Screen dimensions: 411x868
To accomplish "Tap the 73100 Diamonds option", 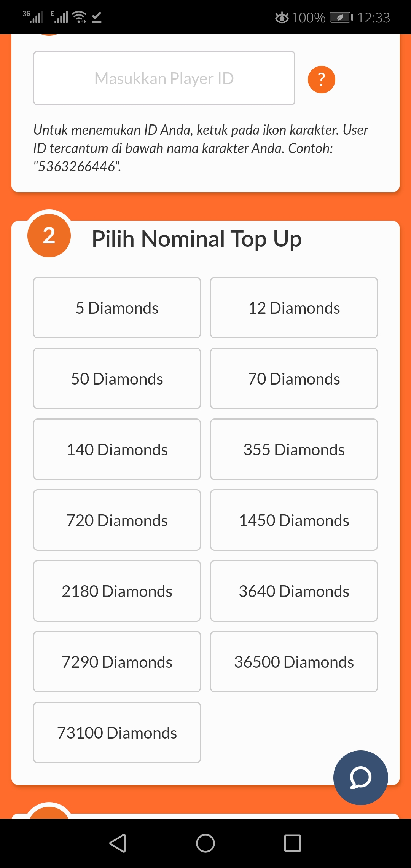I will point(117,732).
